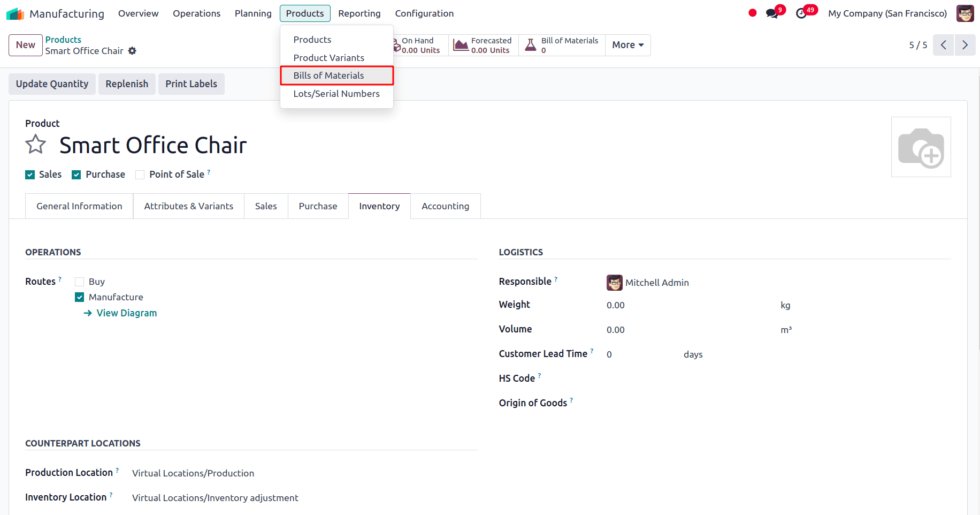Open the breadcrumb gear settings icon
The height and width of the screenshot is (515, 980).
(x=132, y=51)
